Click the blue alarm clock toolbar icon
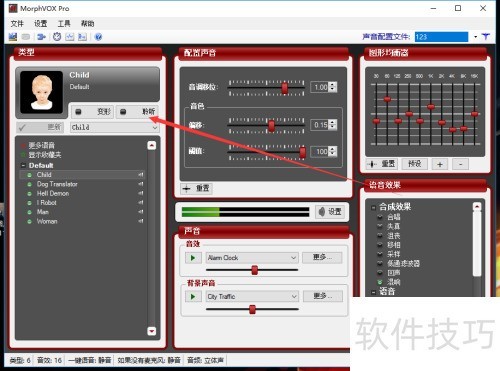Image resolution: width=500 pixels, height=371 pixels. [57, 37]
